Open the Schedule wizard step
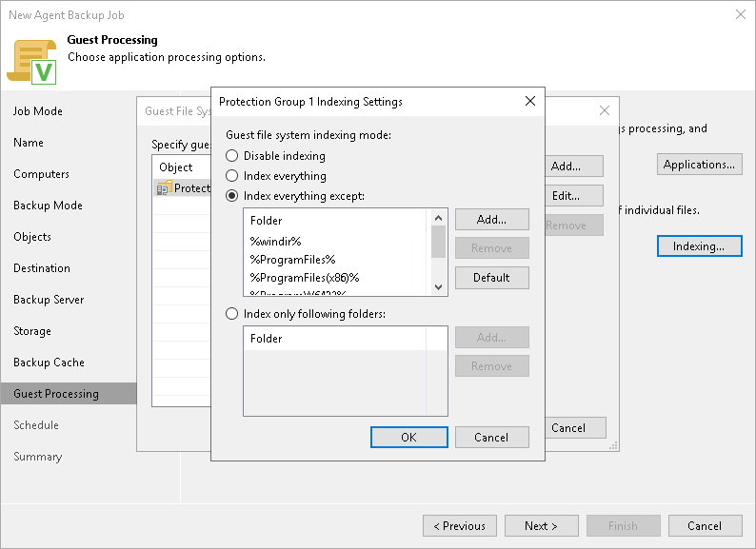 coord(36,425)
